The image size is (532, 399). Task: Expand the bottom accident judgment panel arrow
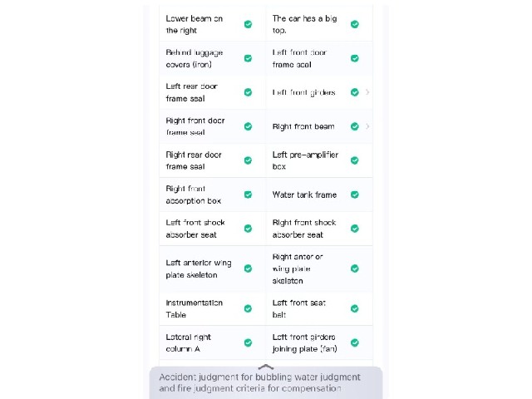[266, 367]
